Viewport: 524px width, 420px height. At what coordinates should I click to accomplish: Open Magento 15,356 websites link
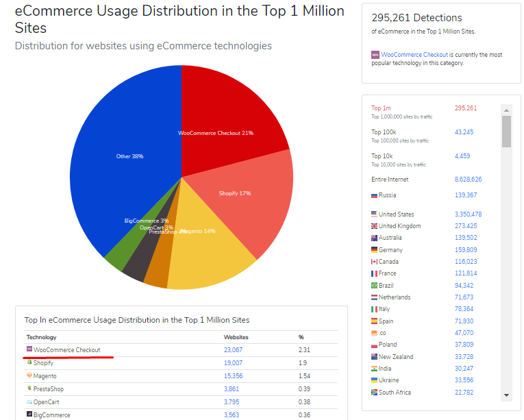coord(234,376)
